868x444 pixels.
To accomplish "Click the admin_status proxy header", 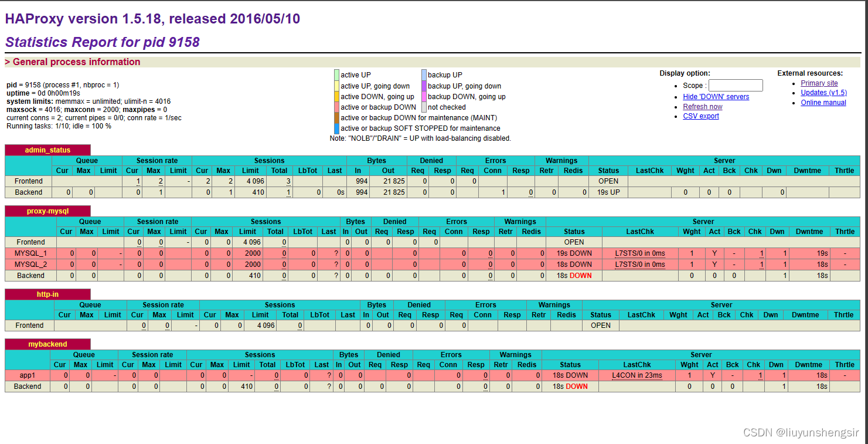I will 47,150.
